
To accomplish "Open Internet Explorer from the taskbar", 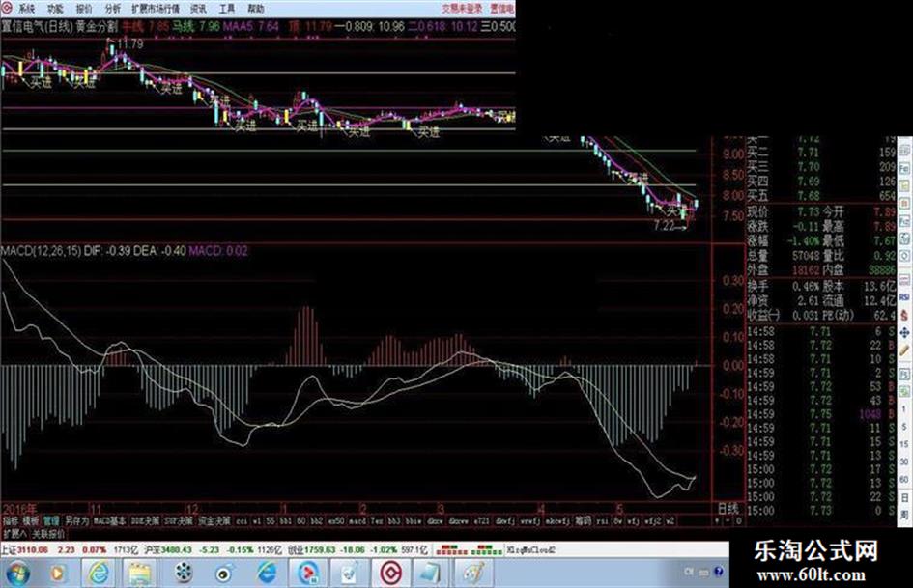I will click(100, 573).
